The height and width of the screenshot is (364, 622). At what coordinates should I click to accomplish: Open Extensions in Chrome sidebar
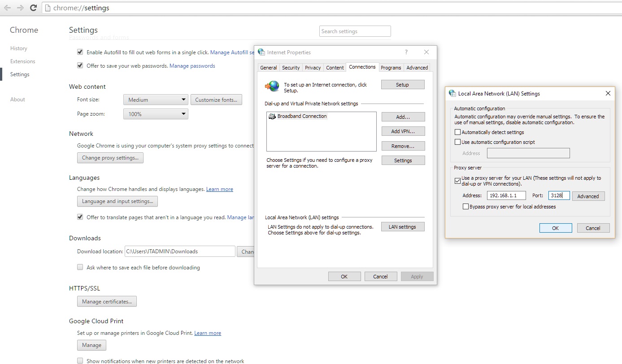23,61
